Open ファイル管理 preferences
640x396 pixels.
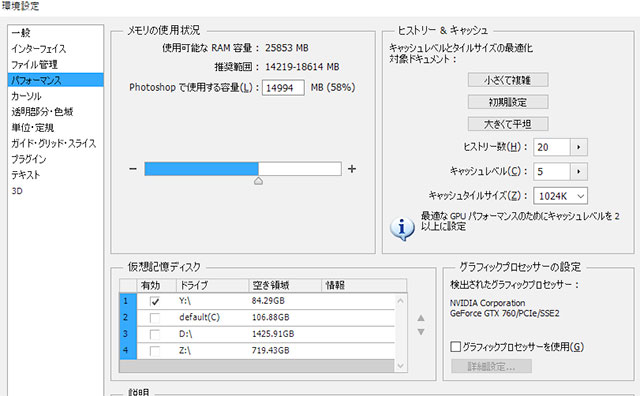coord(34,65)
